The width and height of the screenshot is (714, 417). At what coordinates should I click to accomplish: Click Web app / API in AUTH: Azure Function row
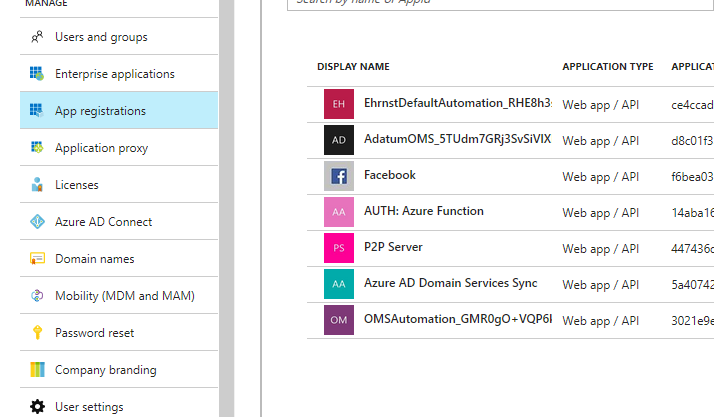pyautogui.click(x=601, y=213)
